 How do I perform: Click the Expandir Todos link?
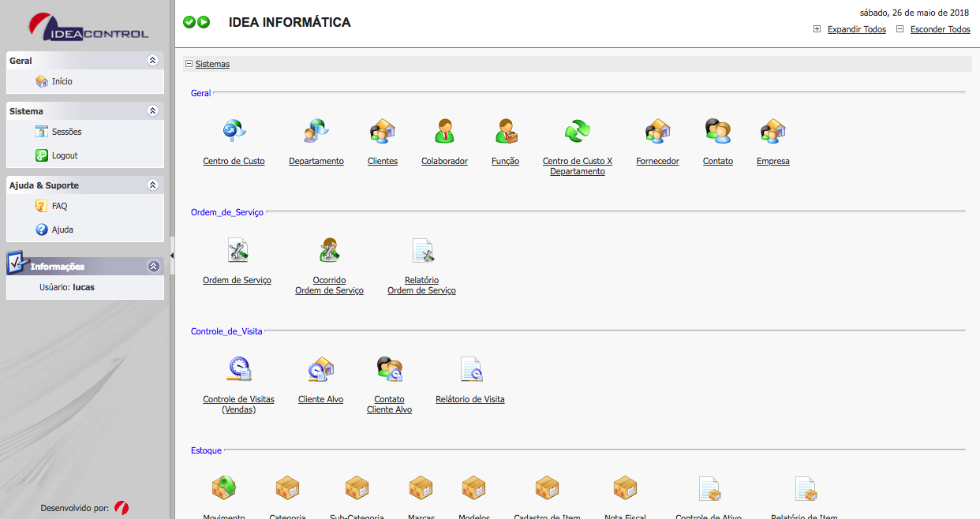tap(857, 29)
